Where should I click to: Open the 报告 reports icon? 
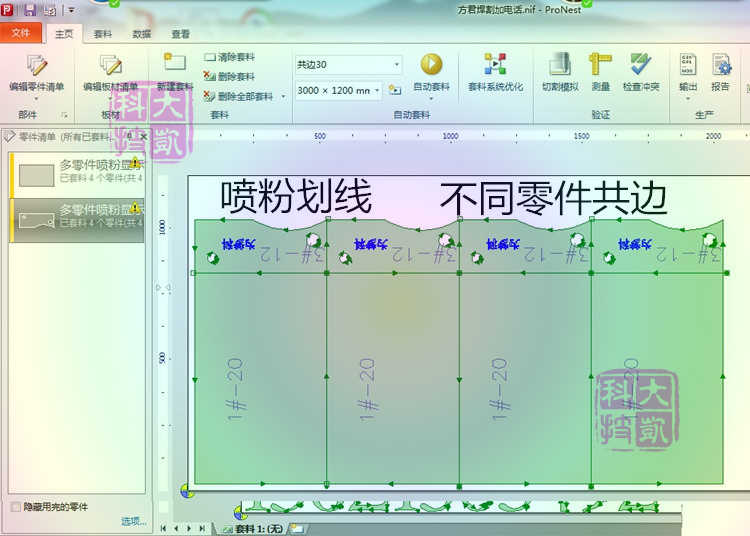(721, 64)
